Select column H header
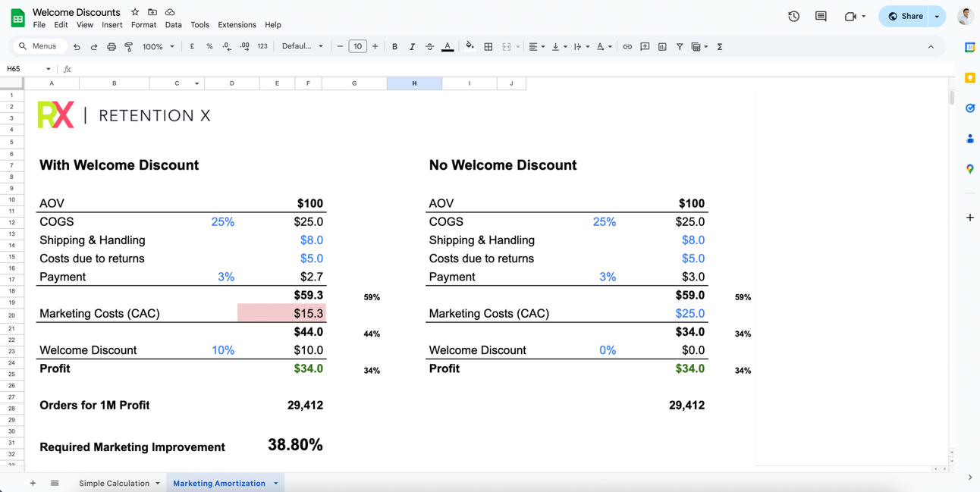The width and height of the screenshot is (980, 492). click(414, 83)
